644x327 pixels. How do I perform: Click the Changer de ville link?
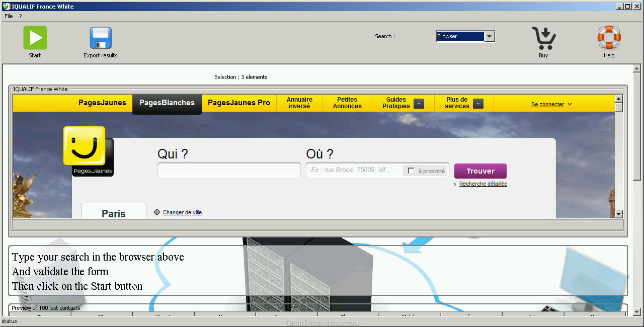pyautogui.click(x=182, y=212)
